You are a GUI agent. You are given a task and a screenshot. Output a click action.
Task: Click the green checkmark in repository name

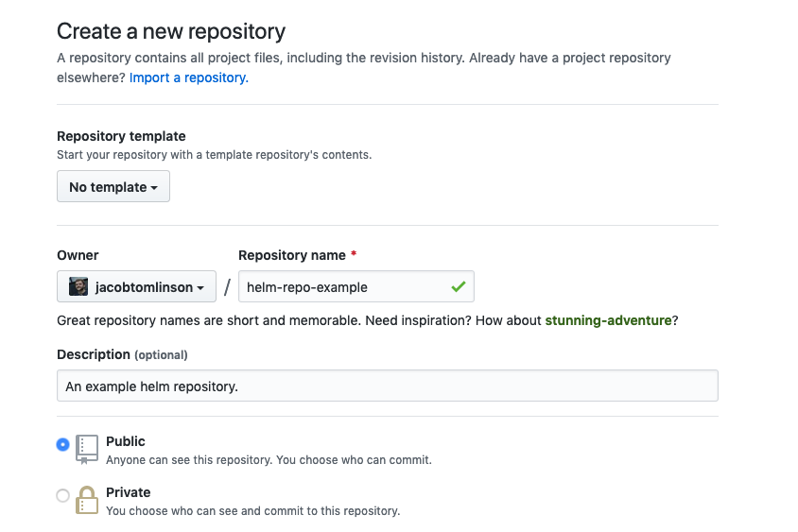tap(458, 287)
